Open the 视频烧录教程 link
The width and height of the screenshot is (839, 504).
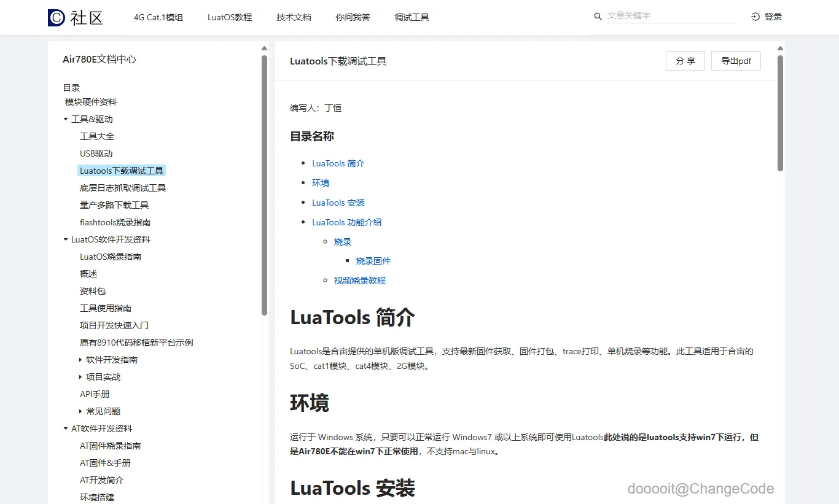(x=359, y=280)
